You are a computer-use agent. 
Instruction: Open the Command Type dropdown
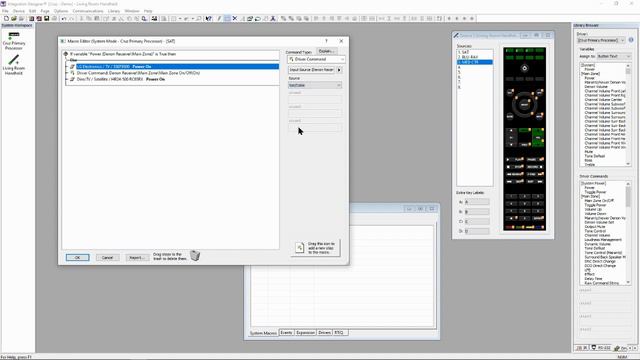coord(316,59)
